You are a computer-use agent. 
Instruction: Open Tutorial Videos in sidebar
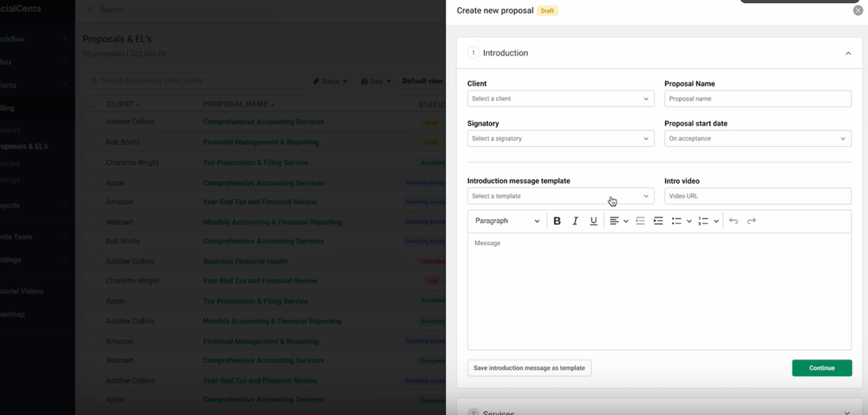[x=22, y=291]
